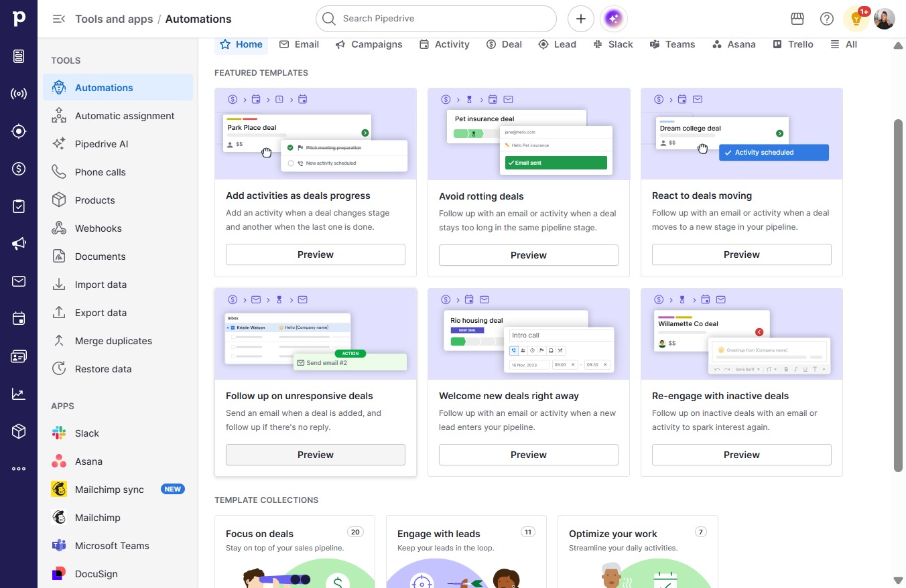Click the page scrollbar up arrow

pyautogui.click(x=898, y=46)
